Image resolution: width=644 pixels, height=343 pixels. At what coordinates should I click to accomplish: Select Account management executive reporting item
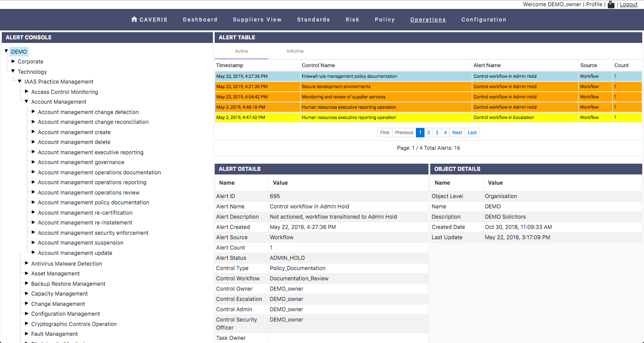pyautogui.click(x=91, y=152)
